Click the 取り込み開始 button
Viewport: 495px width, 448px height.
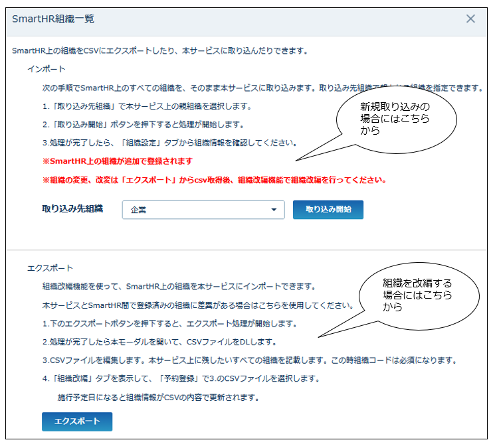pyautogui.click(x=328, y=210)
